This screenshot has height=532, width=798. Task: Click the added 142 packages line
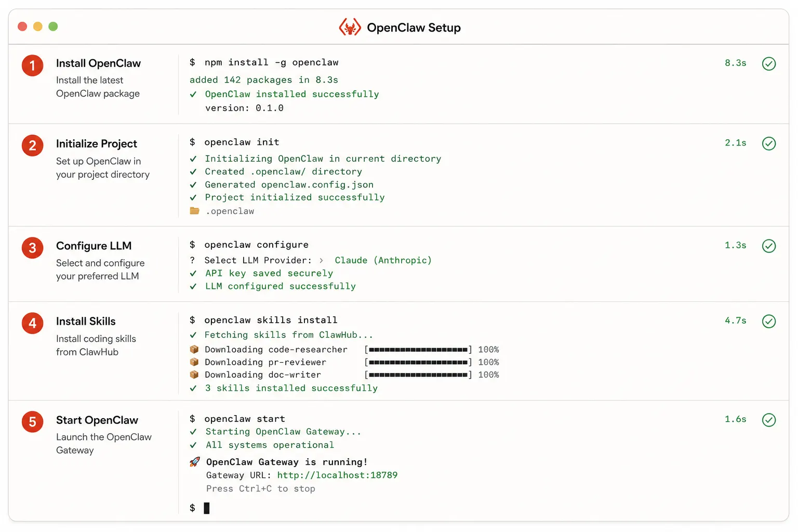[264, 80]
